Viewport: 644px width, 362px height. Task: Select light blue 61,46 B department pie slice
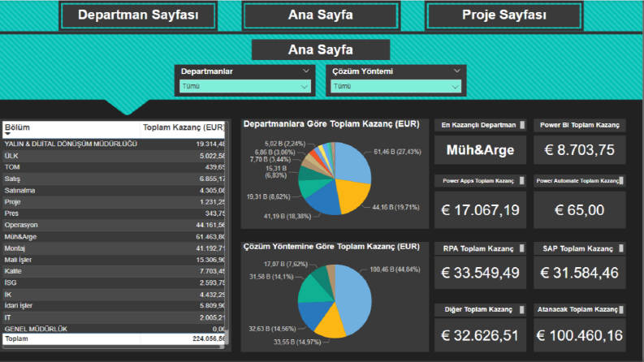[353, 164]
